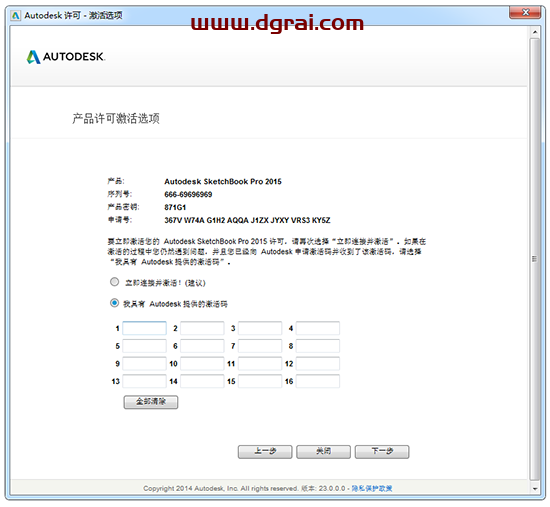The image size is (550, 507).
Task: Click activation code field 2
Action: [202, 328]
